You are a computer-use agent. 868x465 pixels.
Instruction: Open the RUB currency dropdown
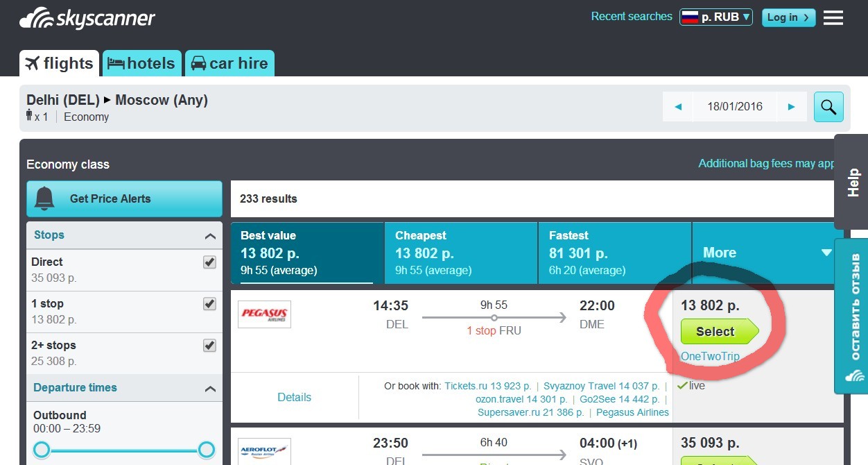715,17
